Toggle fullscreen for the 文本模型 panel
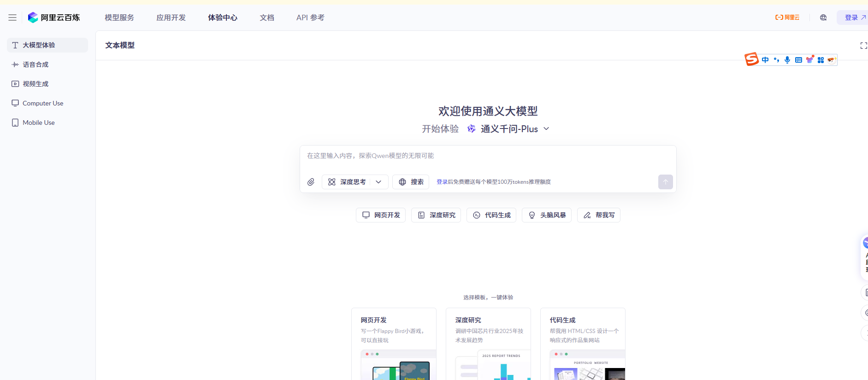This screenshot has height=380, width=868. point(863,46)
